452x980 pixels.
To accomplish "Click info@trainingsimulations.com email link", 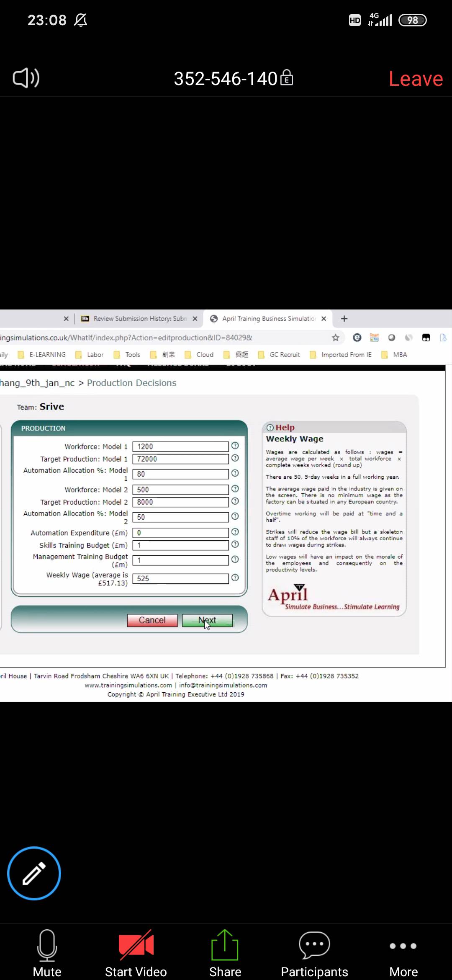I will 223,685.
